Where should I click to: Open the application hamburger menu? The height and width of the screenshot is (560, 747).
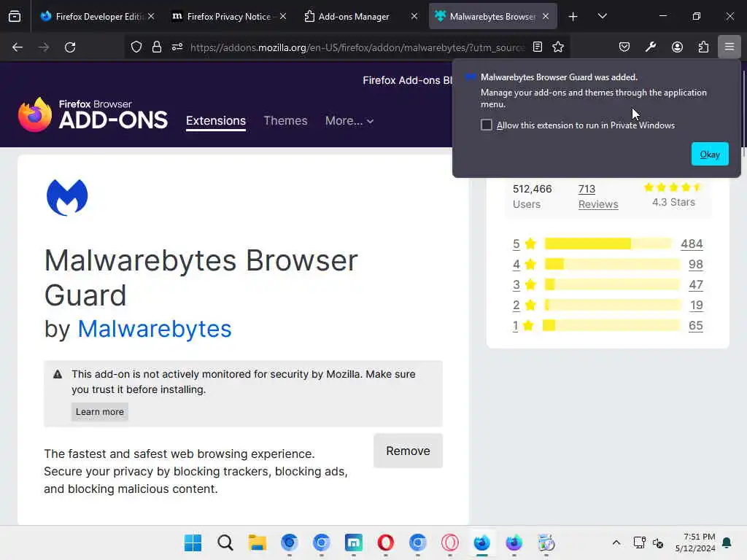coord(729,47)
